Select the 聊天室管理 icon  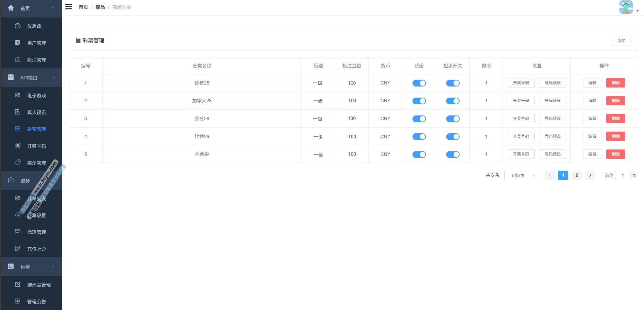point(17,284)
